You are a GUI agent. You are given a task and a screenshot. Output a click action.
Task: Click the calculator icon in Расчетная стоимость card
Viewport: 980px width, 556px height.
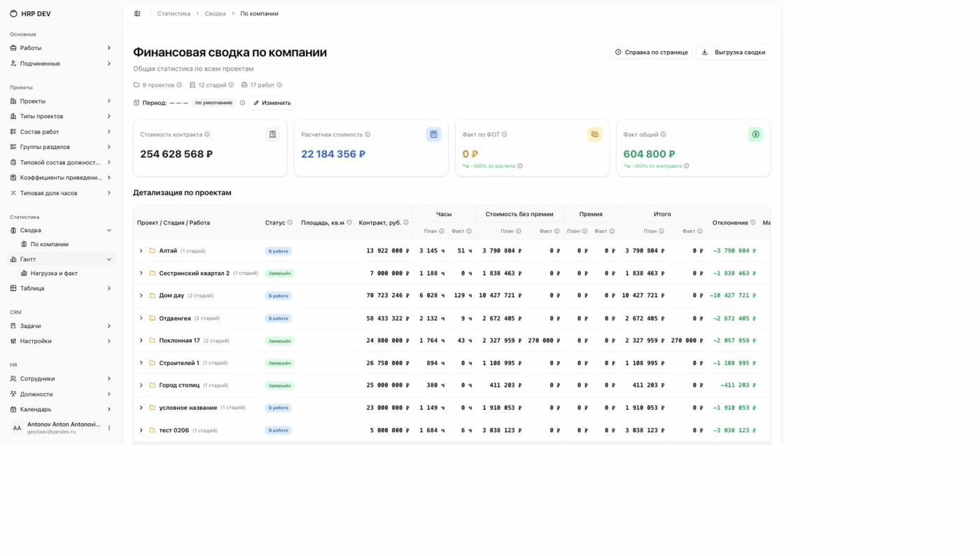point(433,134)
